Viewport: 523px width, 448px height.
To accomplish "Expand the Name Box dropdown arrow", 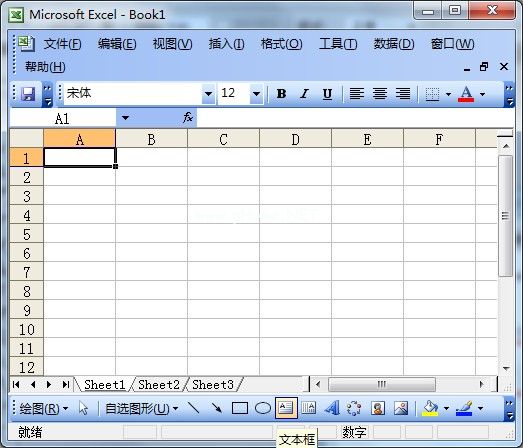I will [x=125, y=117].
